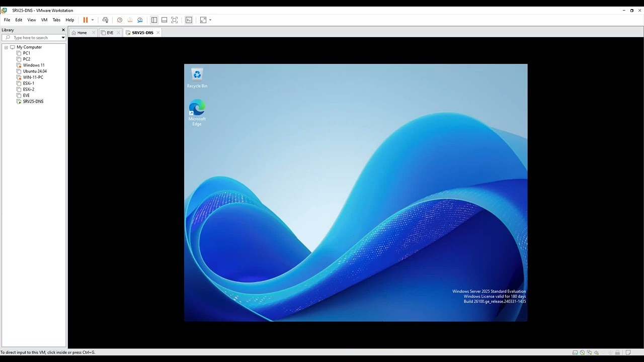Select EVE in the library tree
The width and height of the screenshot is (644, 362).
[x=26, y=96]
